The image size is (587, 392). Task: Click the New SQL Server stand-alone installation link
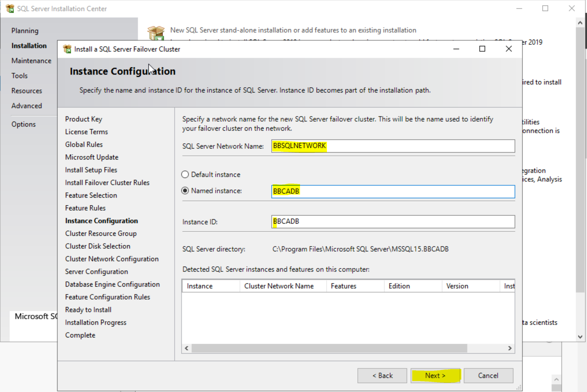[x=293, y=30]
